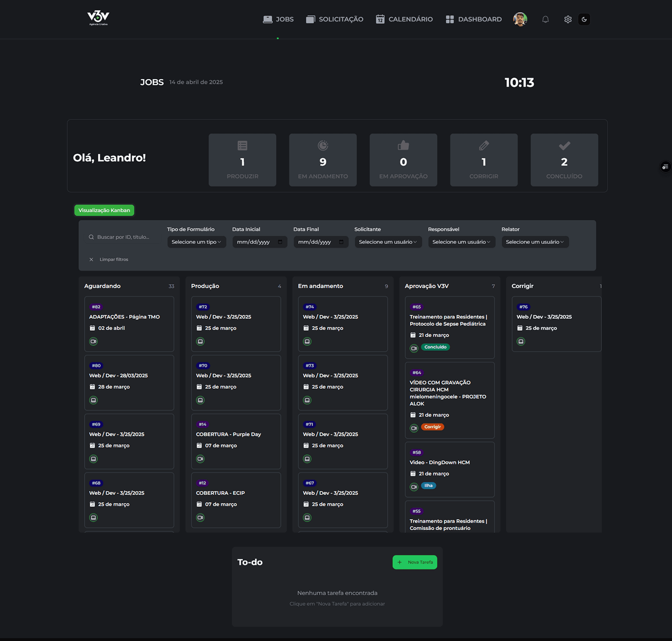Viewport: 672px width, 641px height.
Task: Go to the SOLICITAÇÃO menu item
Action: [x=334, y=19]
